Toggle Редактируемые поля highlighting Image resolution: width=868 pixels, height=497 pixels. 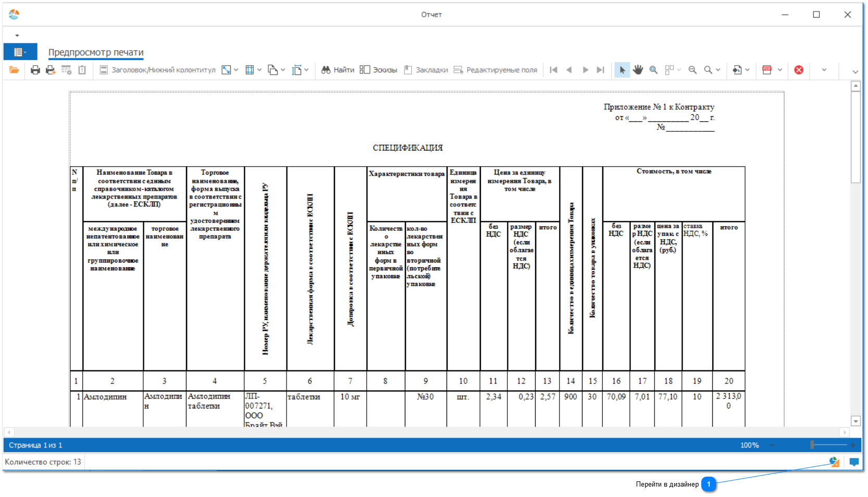(495, 70)
